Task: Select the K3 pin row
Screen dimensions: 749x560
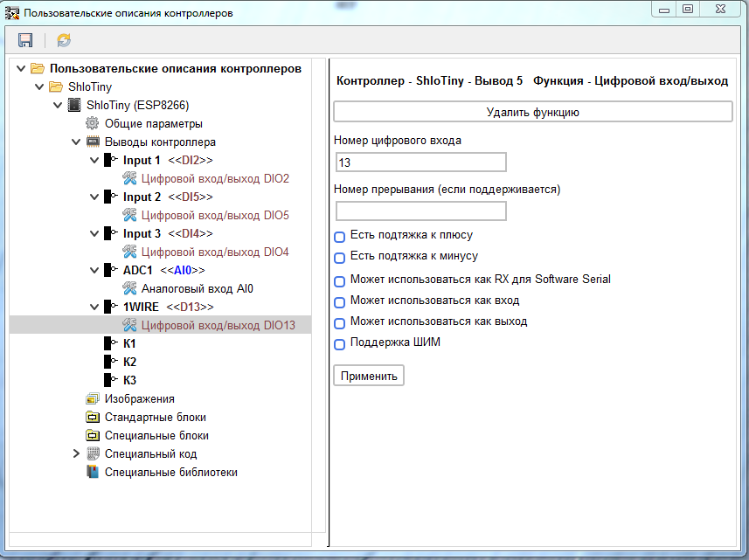Action: 129,380
